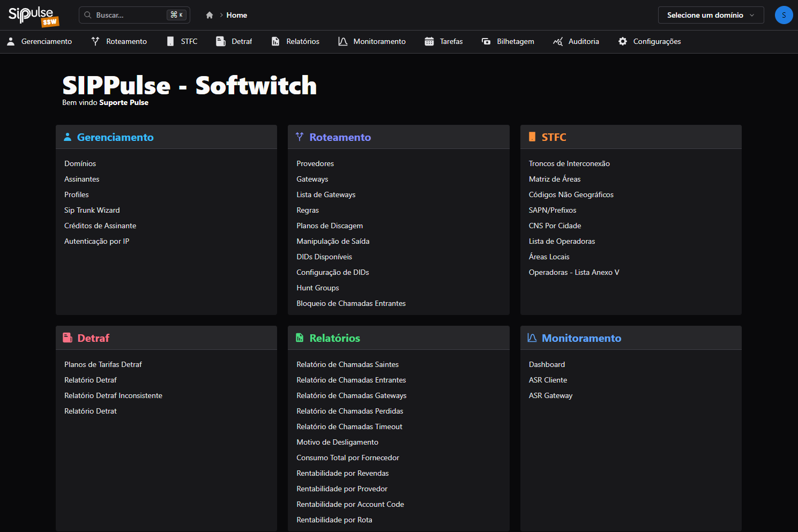
Task: Open Assinantes link
Action: pos(82,179)
